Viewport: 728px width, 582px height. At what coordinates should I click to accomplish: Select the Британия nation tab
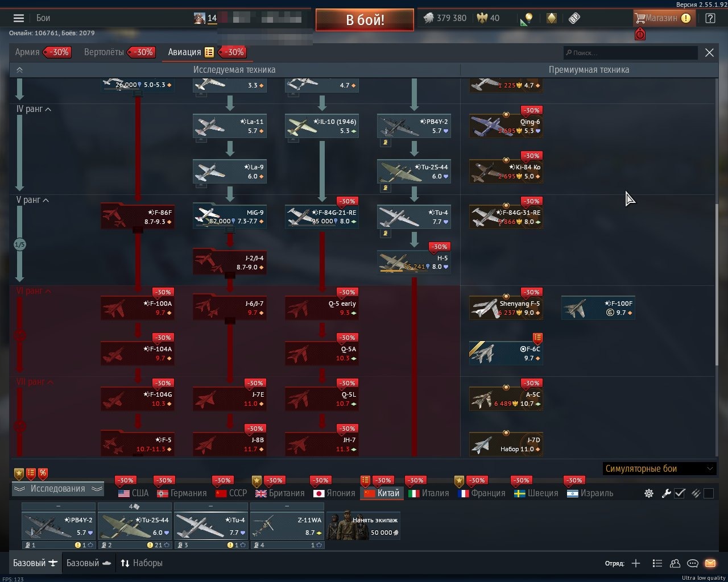[x=280, y=493]
